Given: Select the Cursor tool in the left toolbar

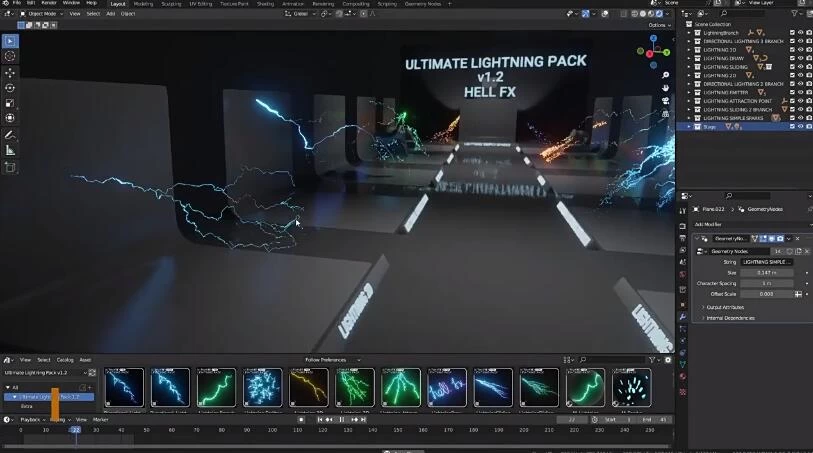Looking at the screenshot, I should coord(10,57).
